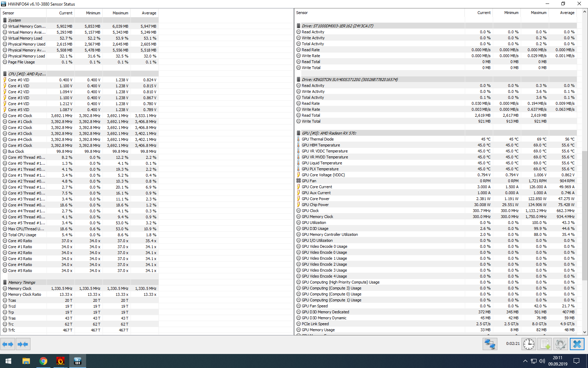Viewport: 588px width, 368px height.
Task: Click the expand columns double-arrow button
Action: click(x=8, y=344)
